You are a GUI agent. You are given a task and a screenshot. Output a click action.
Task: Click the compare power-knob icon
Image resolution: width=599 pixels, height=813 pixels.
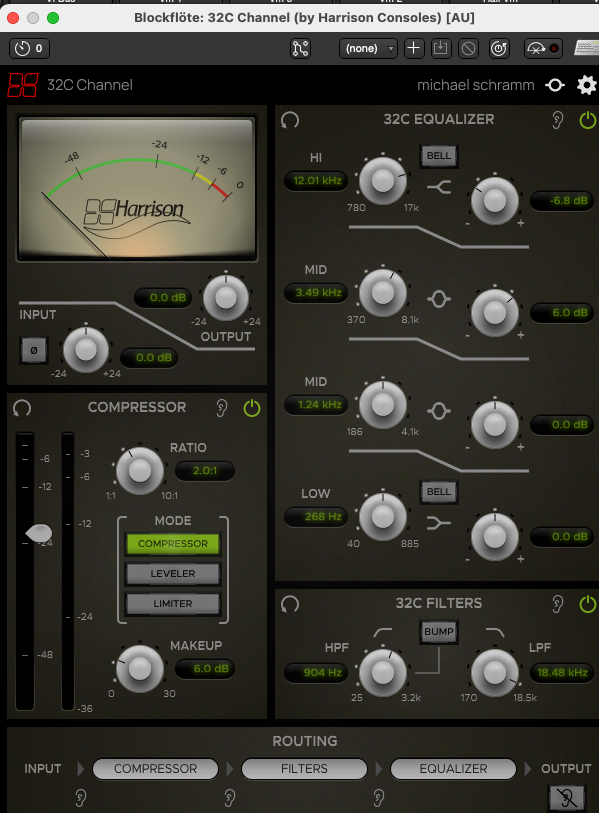(x=499, y=48)
